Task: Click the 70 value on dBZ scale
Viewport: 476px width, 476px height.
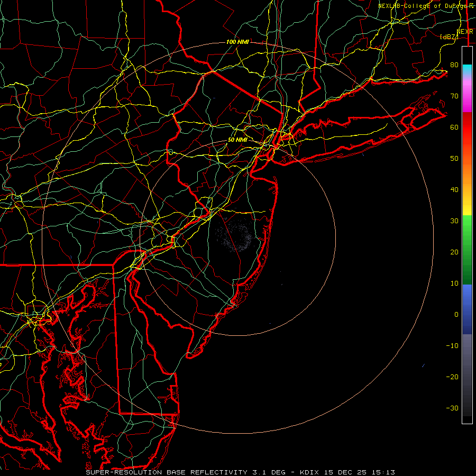Action: coord(454,96)
